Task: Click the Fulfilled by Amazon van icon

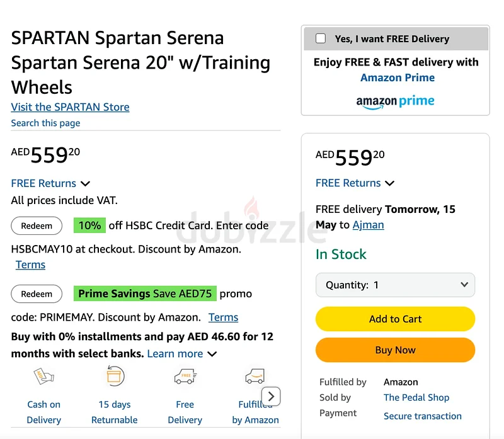Action: coord(255,377)
